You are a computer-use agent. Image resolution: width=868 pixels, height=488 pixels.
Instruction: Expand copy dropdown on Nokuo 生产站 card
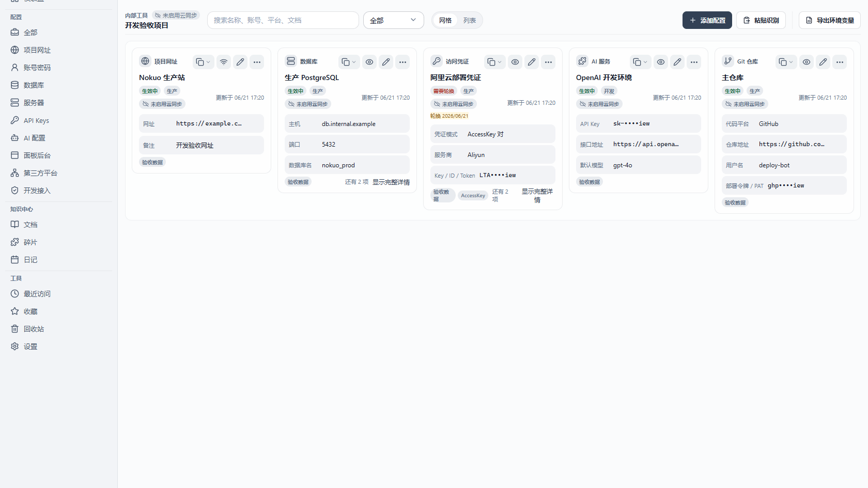click(203, 62)
